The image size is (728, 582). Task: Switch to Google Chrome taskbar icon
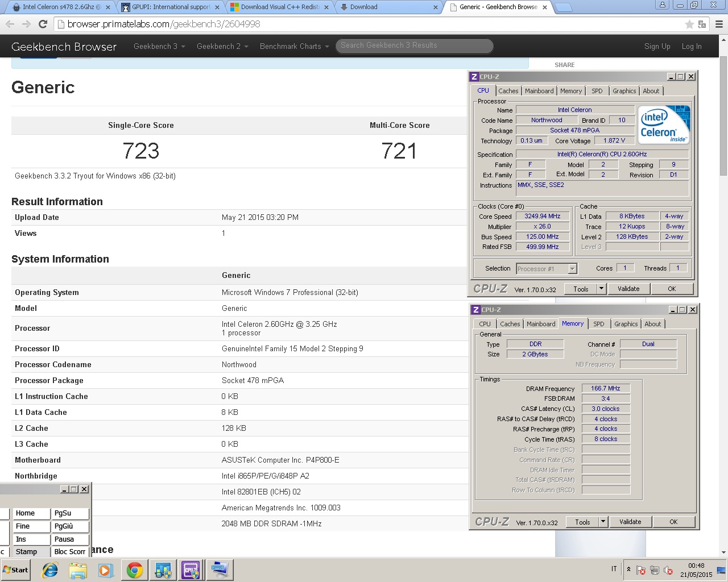point(135,570)
